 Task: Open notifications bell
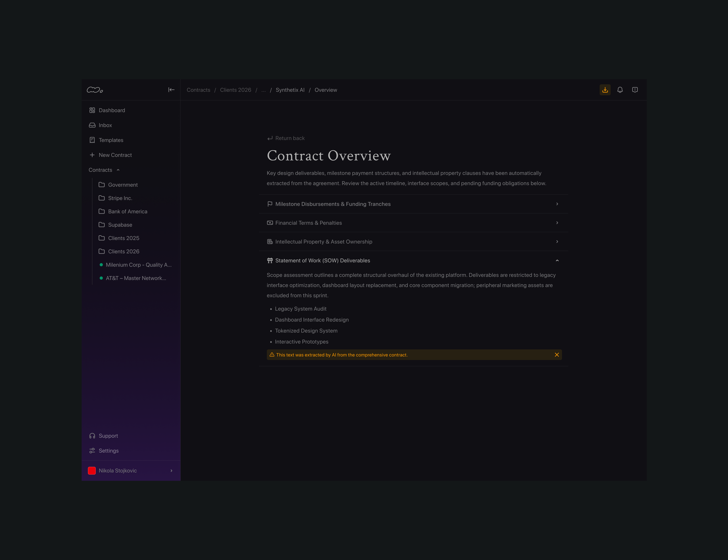tap(620, 90)
